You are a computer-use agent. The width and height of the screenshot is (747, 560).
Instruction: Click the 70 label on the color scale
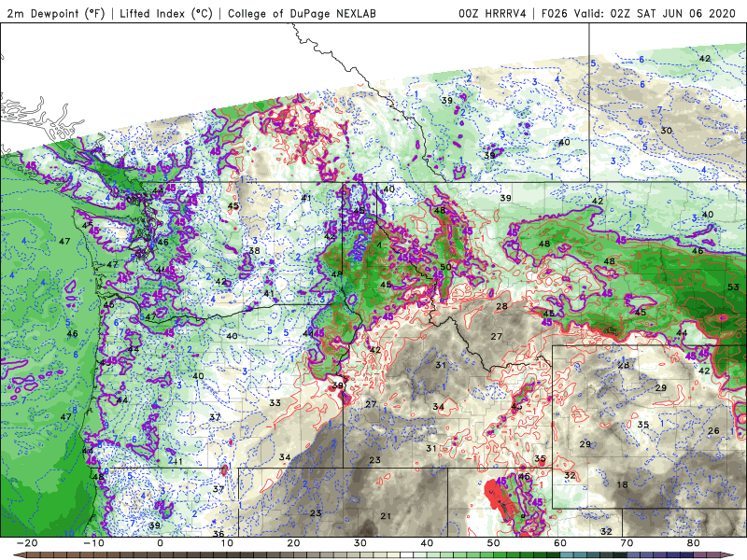coord(627,543)
